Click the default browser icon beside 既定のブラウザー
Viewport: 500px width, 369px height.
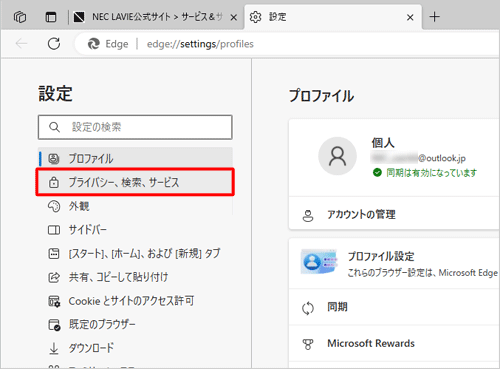(54, 325)
